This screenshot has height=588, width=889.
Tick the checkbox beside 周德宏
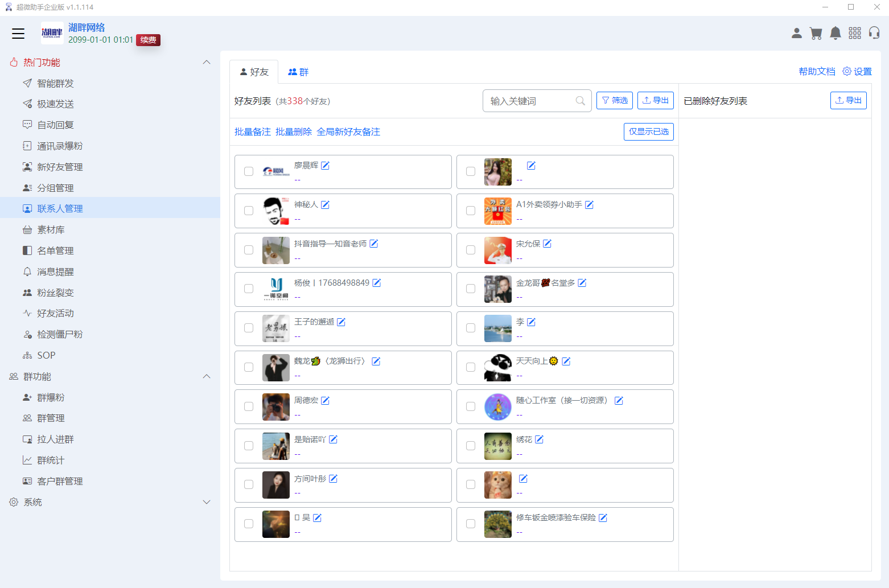tap(248, 406)
